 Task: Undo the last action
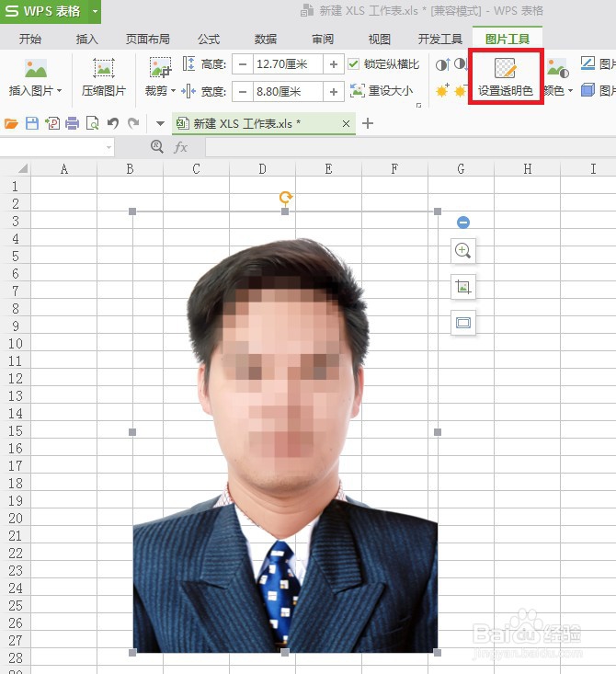[113, 124]
